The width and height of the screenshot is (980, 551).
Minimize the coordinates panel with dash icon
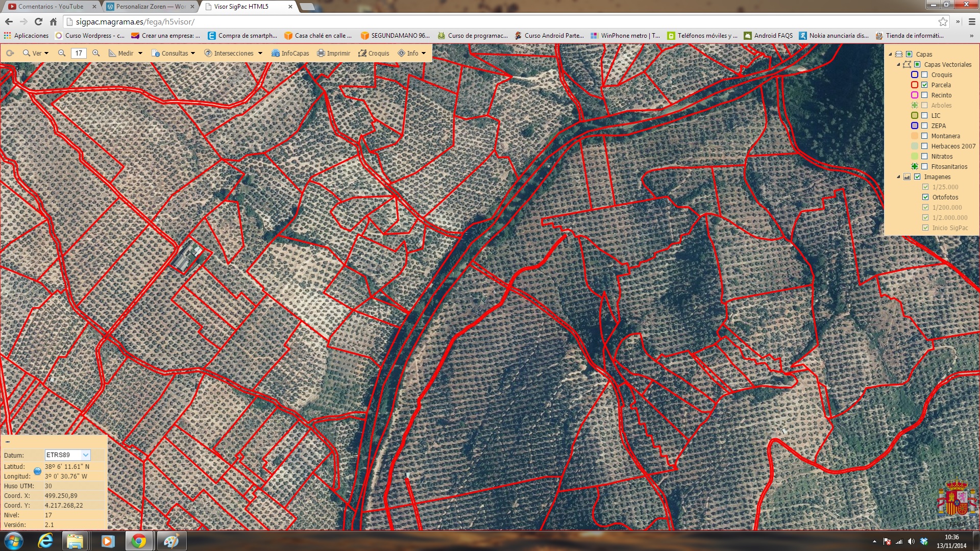(8, 442)
